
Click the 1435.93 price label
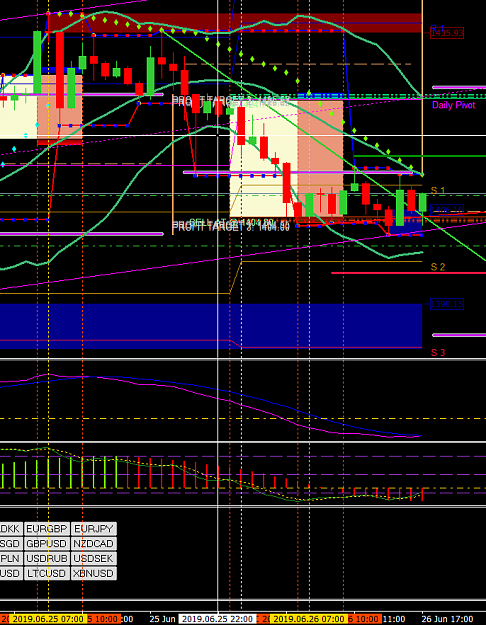pyautogui.click(x=447, y=33)
